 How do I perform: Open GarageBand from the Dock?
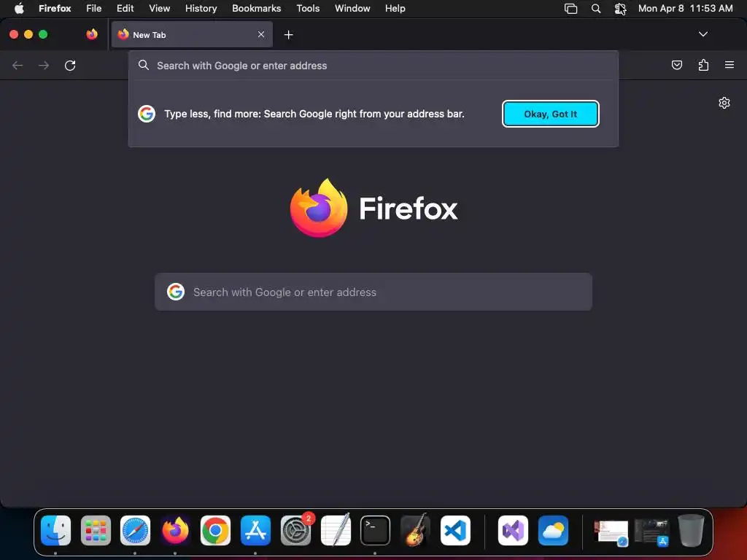tap(415, 530)
